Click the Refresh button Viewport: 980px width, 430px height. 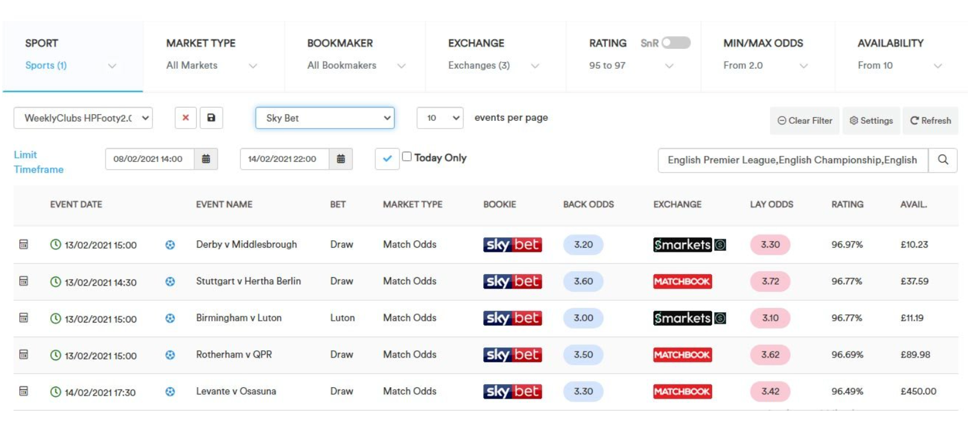click(931, 121)
